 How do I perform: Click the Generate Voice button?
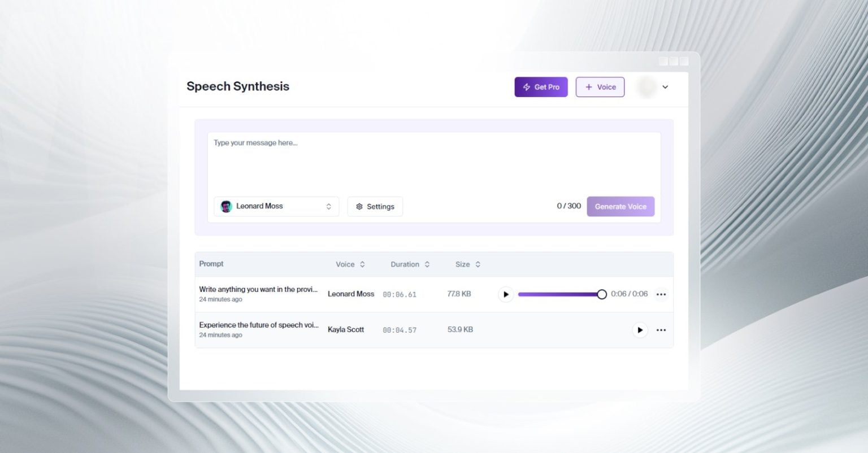pos(620,206)
